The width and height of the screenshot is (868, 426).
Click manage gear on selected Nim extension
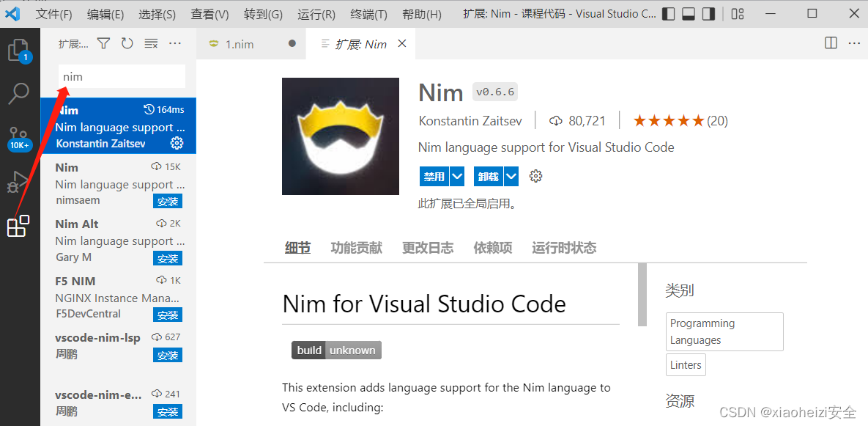tap(177, 144)
